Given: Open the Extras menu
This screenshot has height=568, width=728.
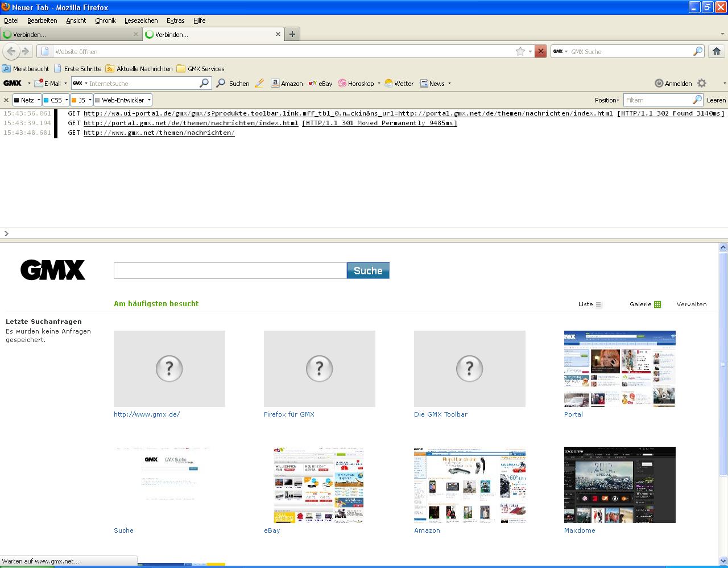Looking at the screenshot, I should coord(176,20).
